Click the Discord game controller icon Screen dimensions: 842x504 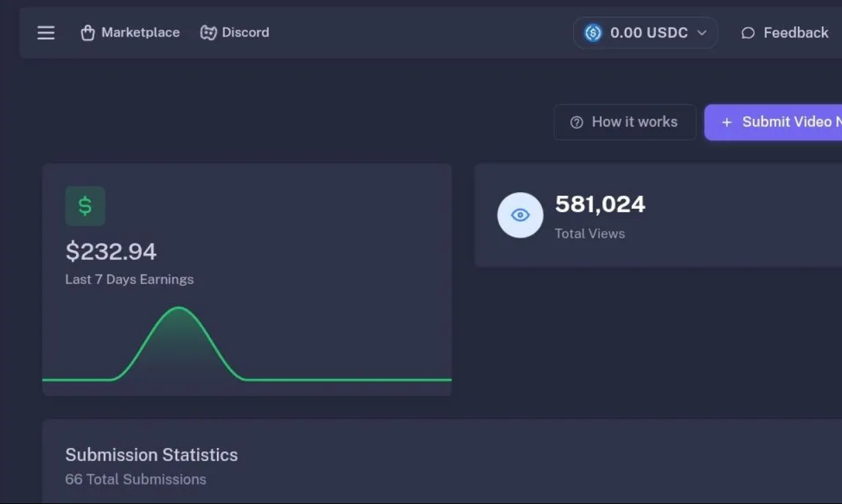pyautogui.click(x=207, y=32)
